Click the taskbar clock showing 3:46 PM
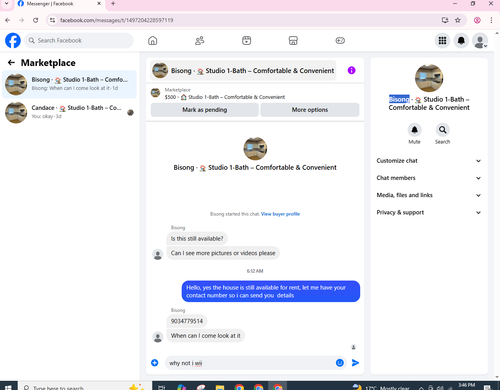Viewport: 500px width, 390px height. click(467, 386)
